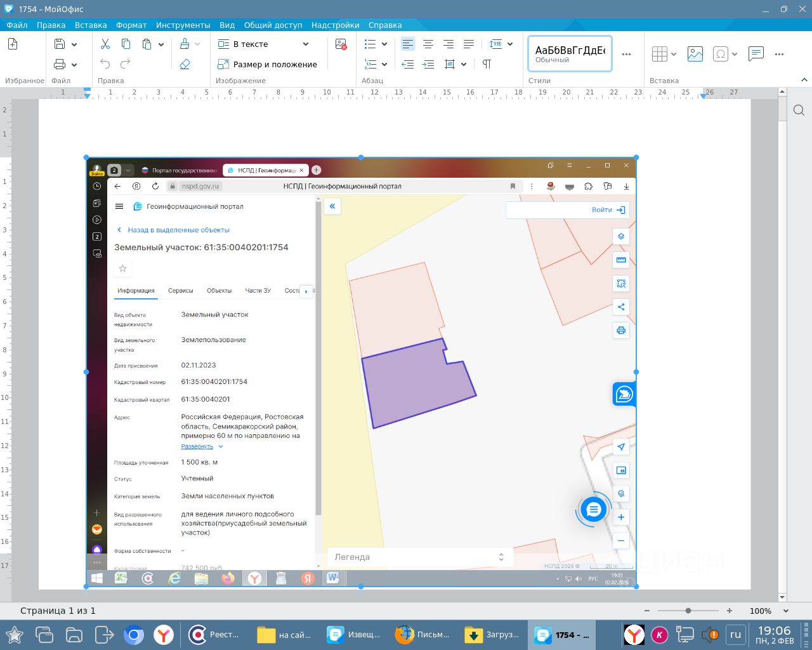Expand the line spacing dropdown arrow
812x650 pixels.
pyautogui.click(x=510, y=44)
